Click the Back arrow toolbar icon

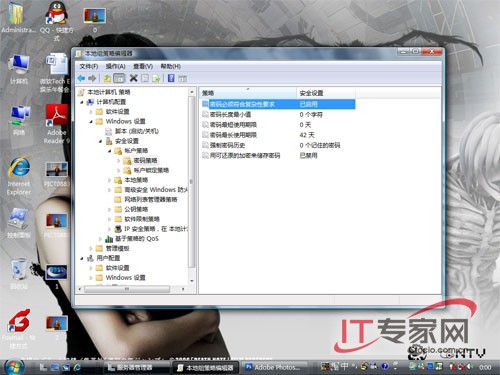81,78
